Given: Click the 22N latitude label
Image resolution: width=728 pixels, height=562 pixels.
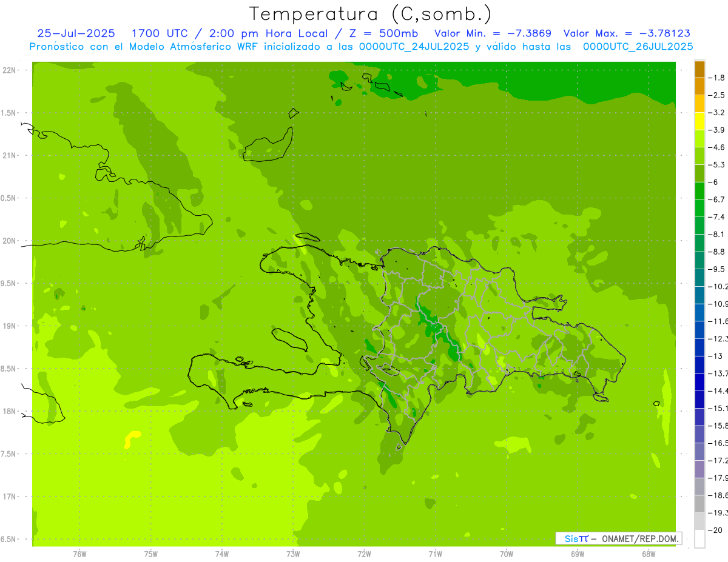Looking at the screenshot, I should (9, 70).
